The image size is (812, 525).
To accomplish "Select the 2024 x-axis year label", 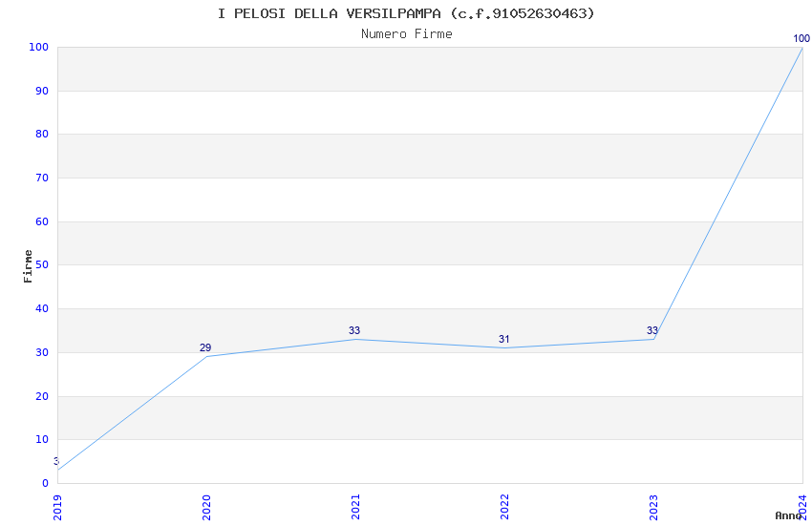I will [x=802, y=505].
